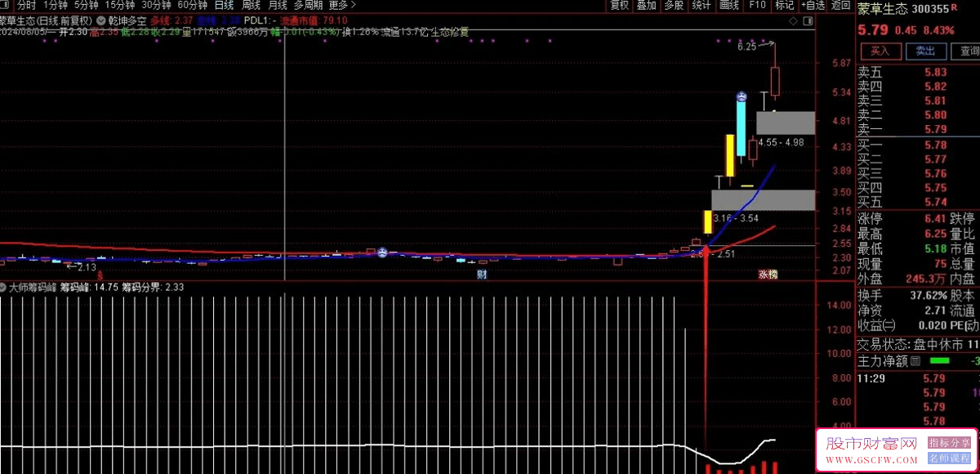Click the 外盘 value 245.3万
The image size is (980, 474).
coord(927,279)
